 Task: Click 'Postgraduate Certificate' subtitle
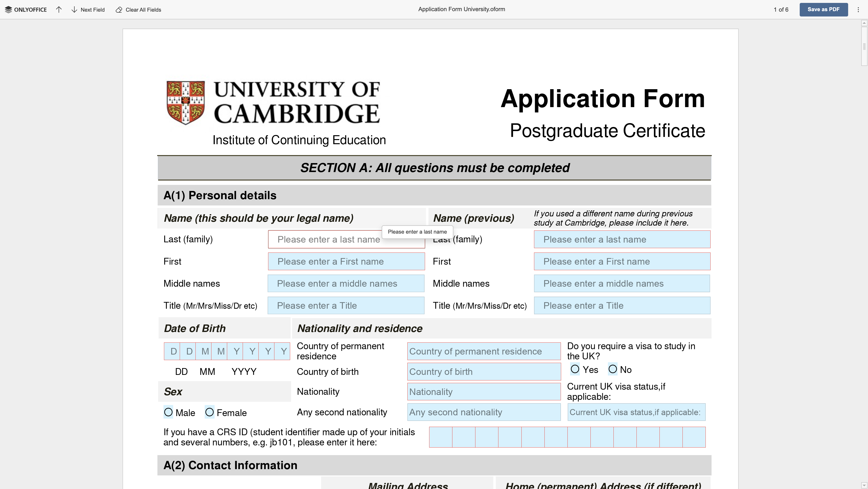608,131
